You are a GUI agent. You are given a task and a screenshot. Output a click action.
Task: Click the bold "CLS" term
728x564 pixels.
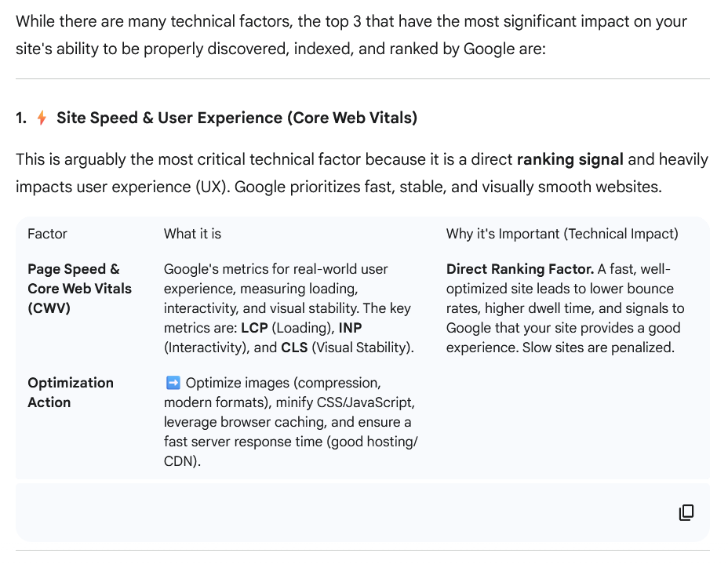pyautogui.click(x=294, y=347)
